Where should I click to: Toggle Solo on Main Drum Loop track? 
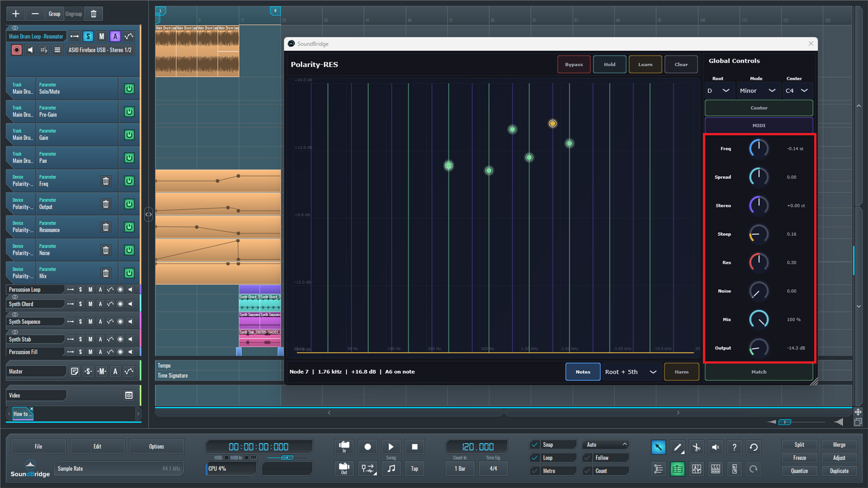88,37
